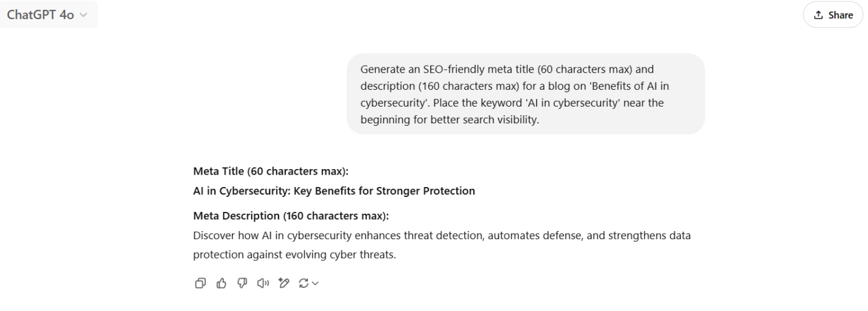Click the user prompt message bubble

pyautogui.click(x=525, y=94)
